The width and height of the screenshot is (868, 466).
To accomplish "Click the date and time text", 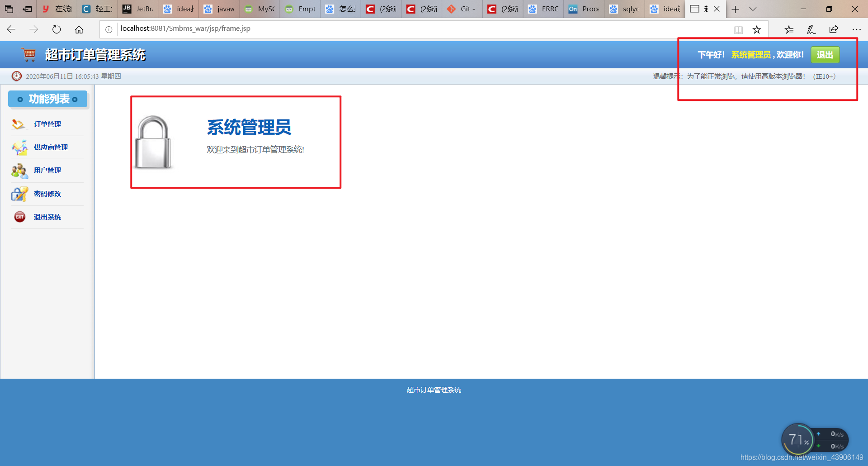I will tap(73, 76).
